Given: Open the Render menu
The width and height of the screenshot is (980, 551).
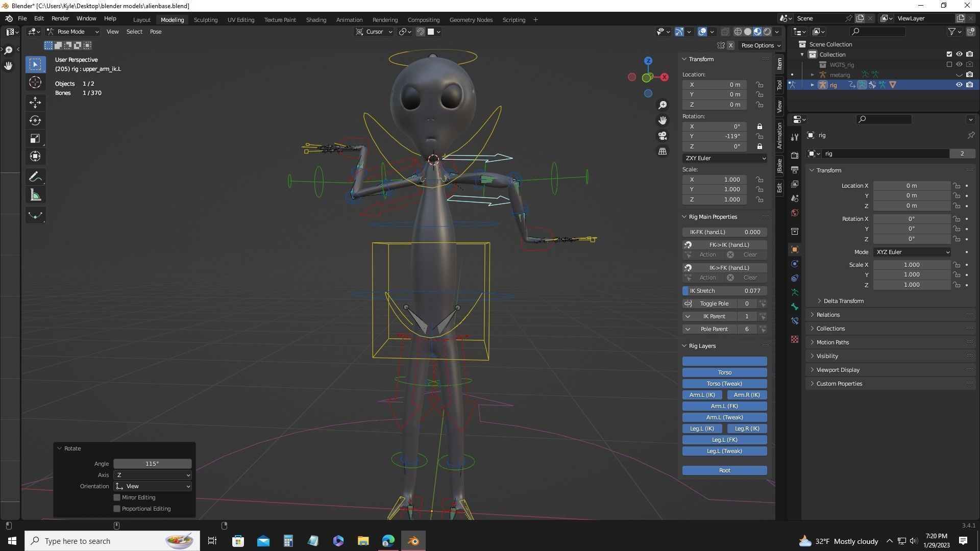Looking at the screenshot, I should 60,18.
